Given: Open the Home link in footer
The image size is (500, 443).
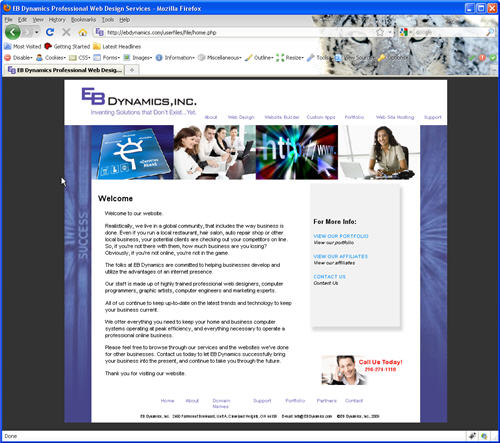Looking at the screenshot, I should point(167,401).
